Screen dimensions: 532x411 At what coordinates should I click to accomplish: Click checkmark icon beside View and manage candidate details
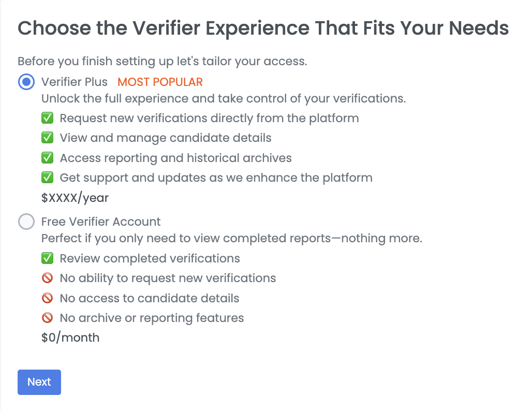[x=48, y=138]
